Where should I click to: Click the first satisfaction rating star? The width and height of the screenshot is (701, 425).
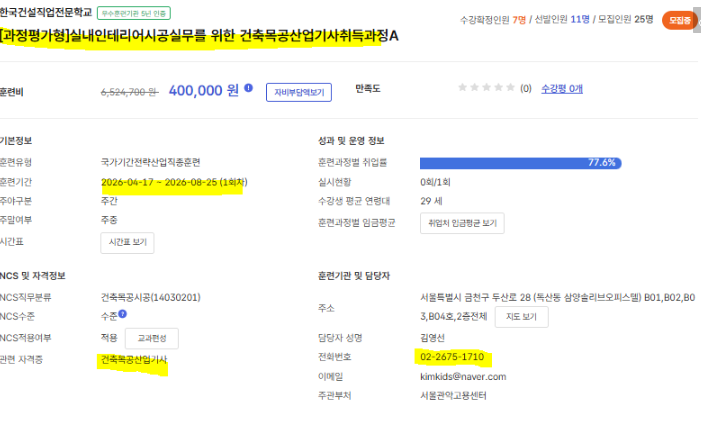coord(463,88)
